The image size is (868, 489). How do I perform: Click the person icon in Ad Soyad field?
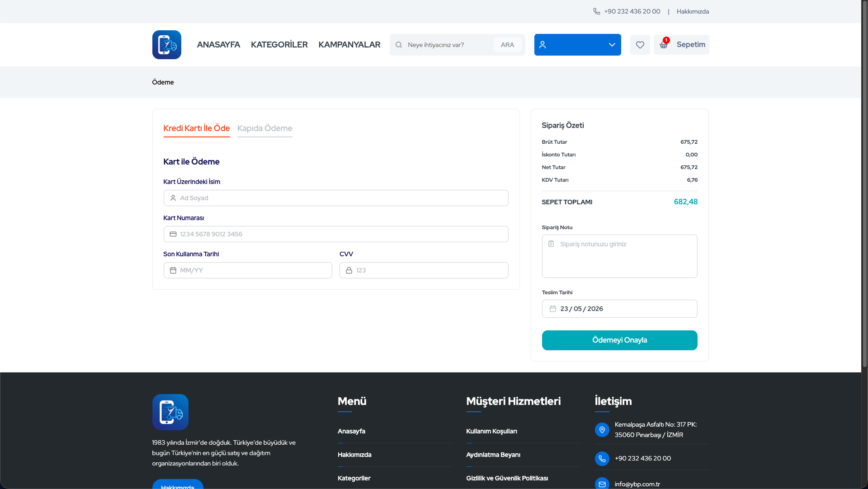tap(173, 198)
